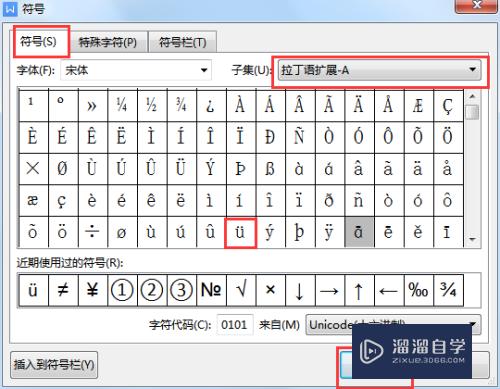Image resolution: width=500 pixels, height=389 pixels.
Task: Pick the É capital acute cell
Action: (x=63, y=137)
